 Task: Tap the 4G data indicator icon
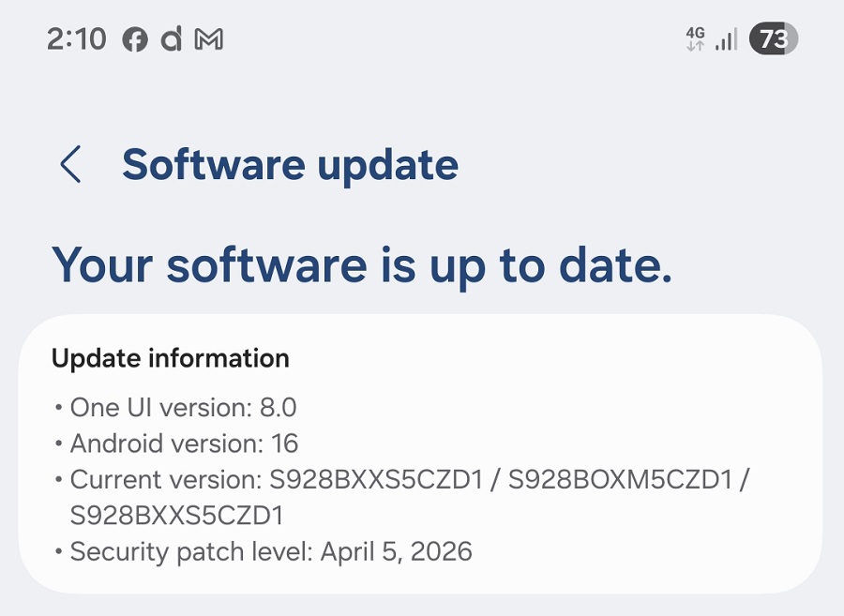tap(695, 38)
